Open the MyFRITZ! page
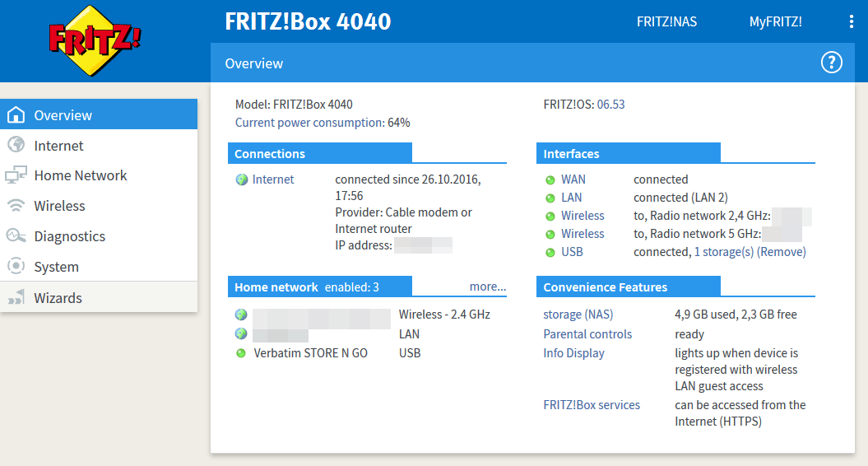 775,21
